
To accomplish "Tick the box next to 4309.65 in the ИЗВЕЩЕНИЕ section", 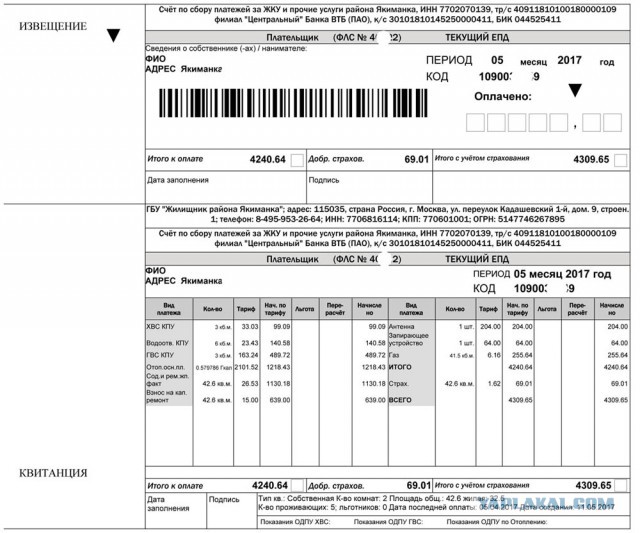I will point(620,160).
